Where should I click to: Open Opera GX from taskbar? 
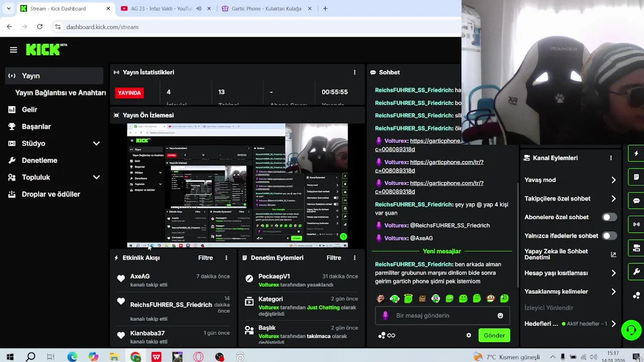(198, 357)
